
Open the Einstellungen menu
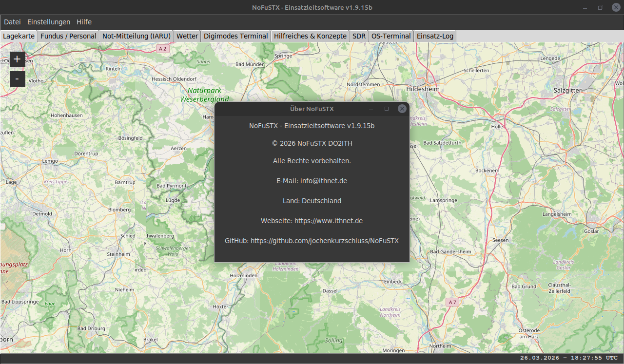(x=49, y=22)
